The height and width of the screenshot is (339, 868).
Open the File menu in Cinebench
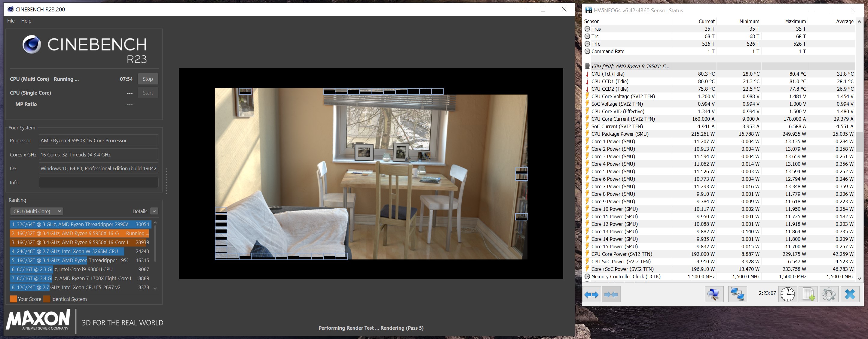[x=11, y=21]
